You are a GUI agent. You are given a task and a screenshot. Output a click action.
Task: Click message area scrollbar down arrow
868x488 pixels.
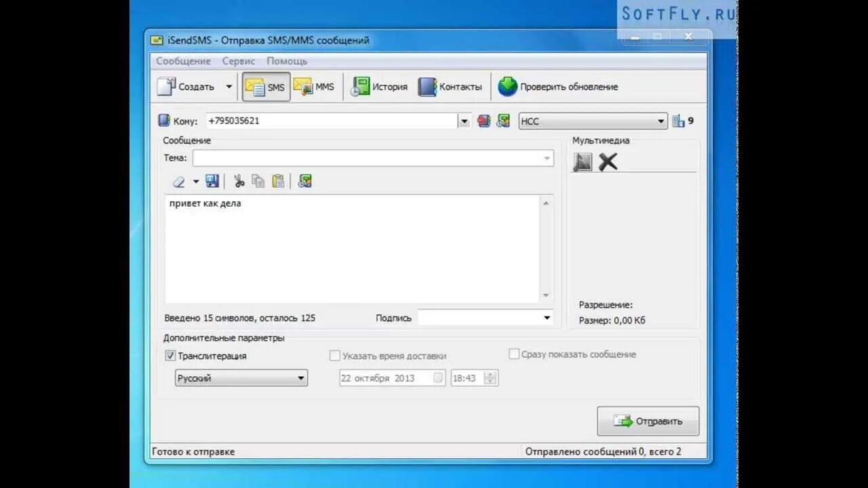click(547, 296)
